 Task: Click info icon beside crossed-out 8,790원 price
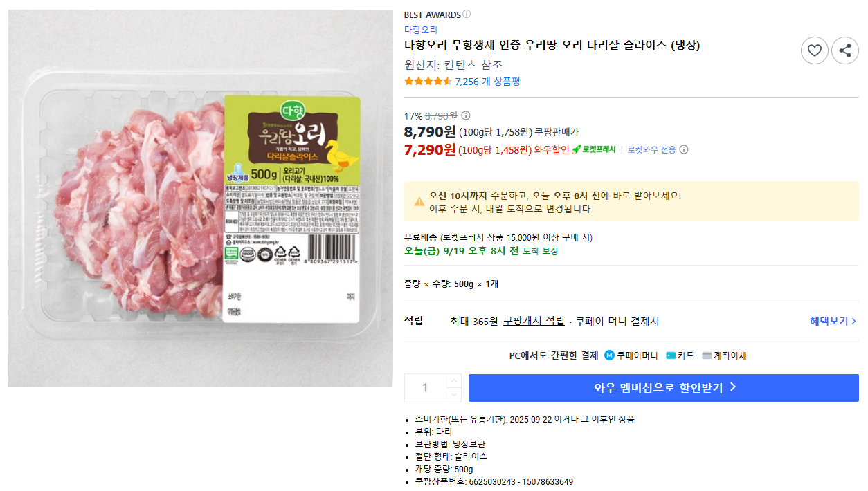(x=466, y=115)
